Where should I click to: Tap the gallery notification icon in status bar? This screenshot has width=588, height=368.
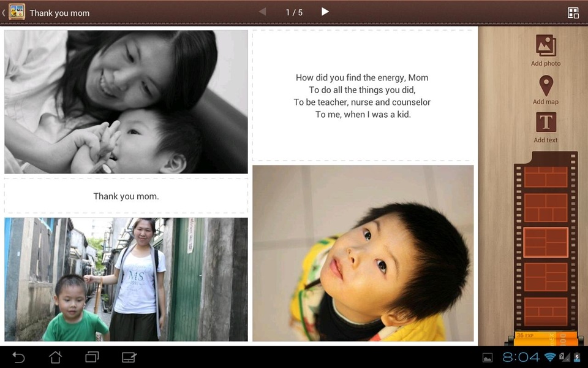(488, 357)
